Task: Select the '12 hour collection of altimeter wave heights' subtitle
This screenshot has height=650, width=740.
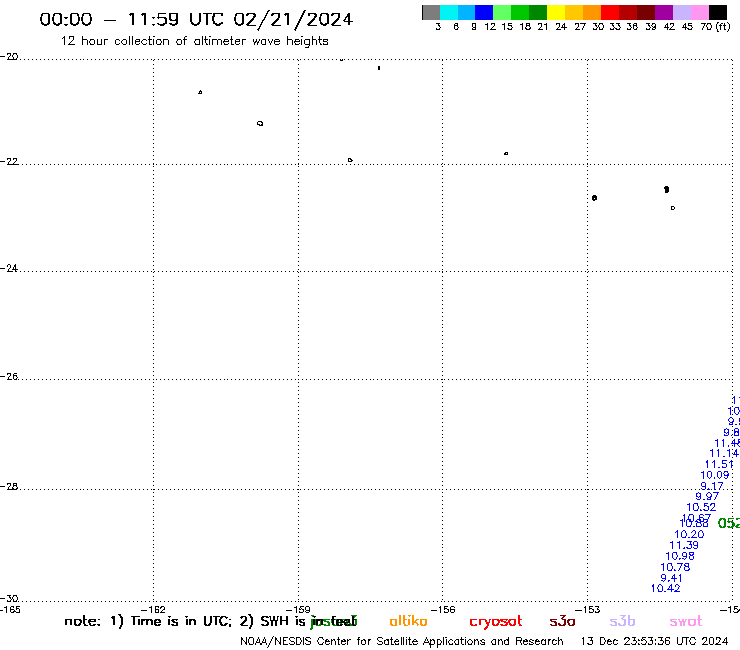Action: pos(194,41)
